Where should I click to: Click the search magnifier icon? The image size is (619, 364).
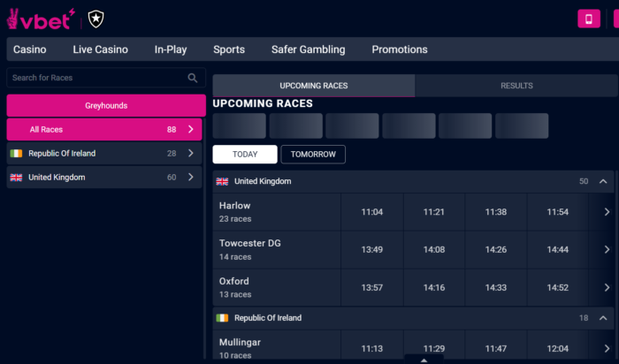click(x=193, y=78)
